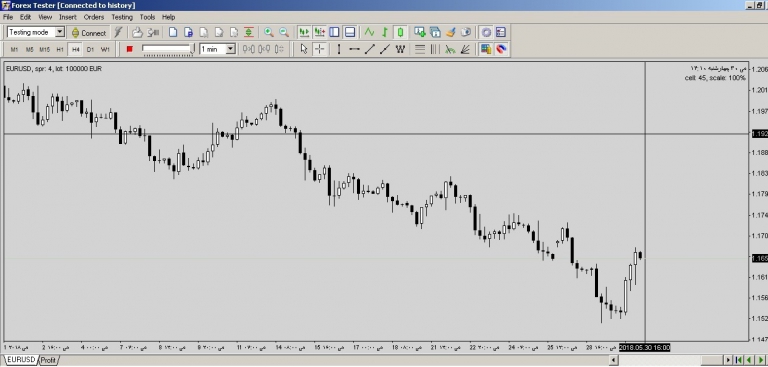The width and height of the screenshot is (768, 367).
Task: Open the Testing menu
Action: coord(122,17)
